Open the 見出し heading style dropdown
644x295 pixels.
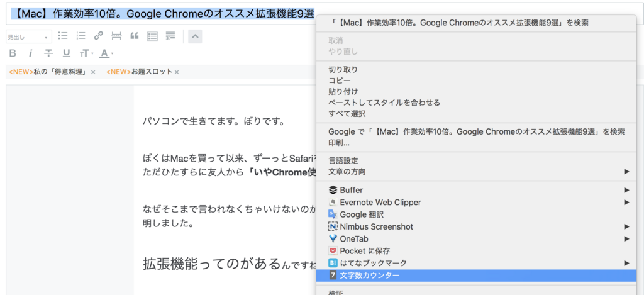coord(29,36)
